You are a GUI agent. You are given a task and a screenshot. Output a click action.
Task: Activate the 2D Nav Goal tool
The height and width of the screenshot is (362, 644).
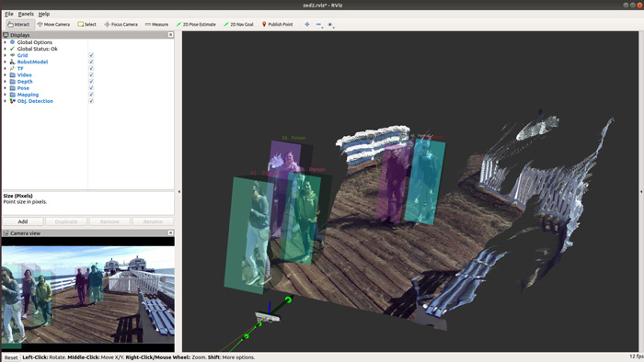[x=238, y=24]
